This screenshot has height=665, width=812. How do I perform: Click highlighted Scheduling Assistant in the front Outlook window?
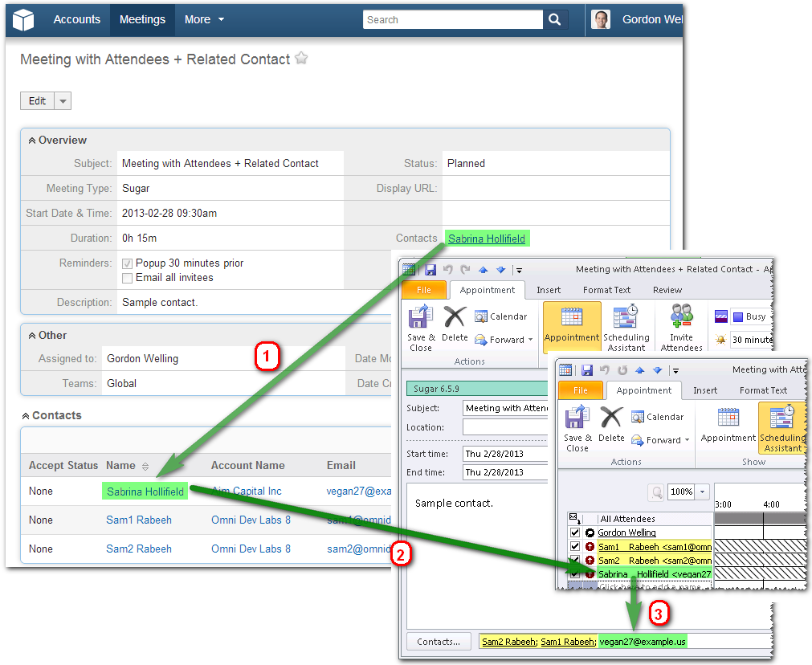(782, 428)
